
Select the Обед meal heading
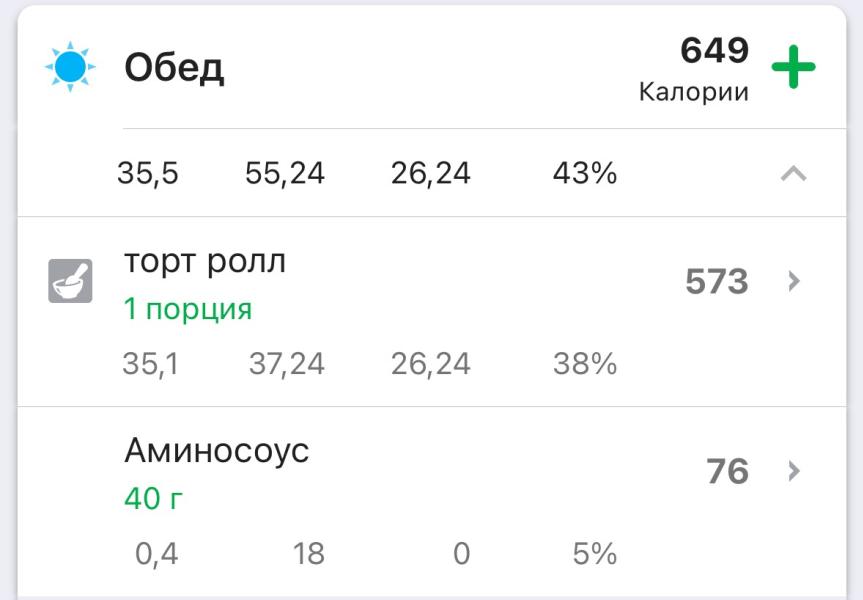coord(174,69)
